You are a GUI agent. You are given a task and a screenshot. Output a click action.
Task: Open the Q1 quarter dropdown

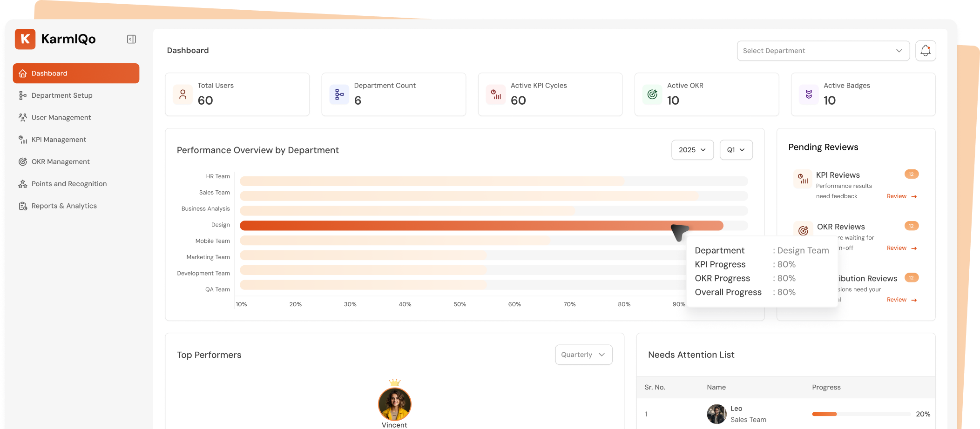736,150
